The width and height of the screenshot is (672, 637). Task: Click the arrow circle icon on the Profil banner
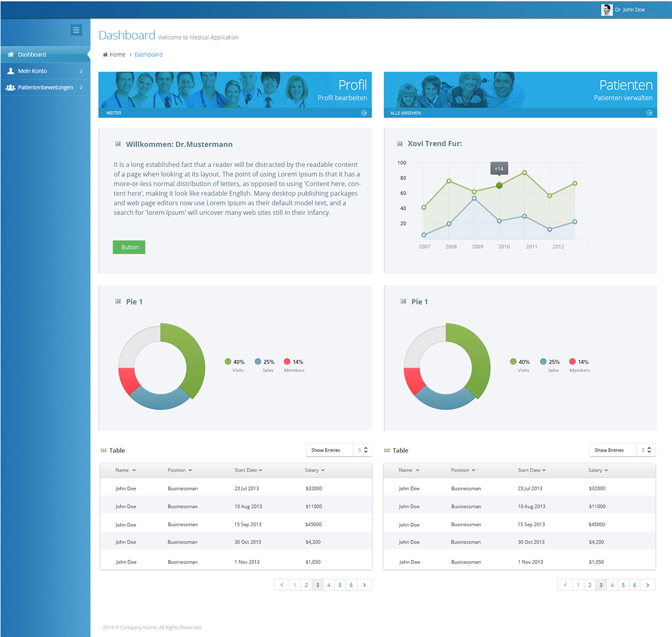pos(364,112)
